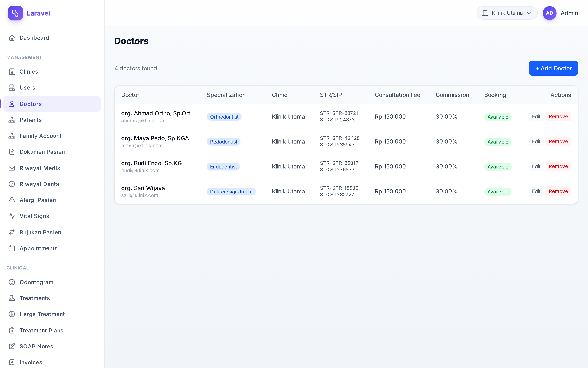Click the Endodontist specialization badge
The width and height of the screenshot is (588, 368).
click(223, 167)
